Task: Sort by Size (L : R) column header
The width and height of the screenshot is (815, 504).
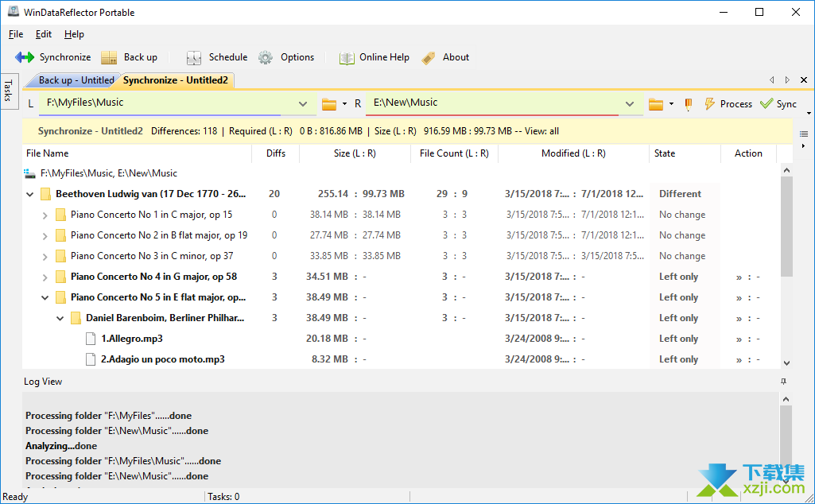Action: (x=355, y=153)
